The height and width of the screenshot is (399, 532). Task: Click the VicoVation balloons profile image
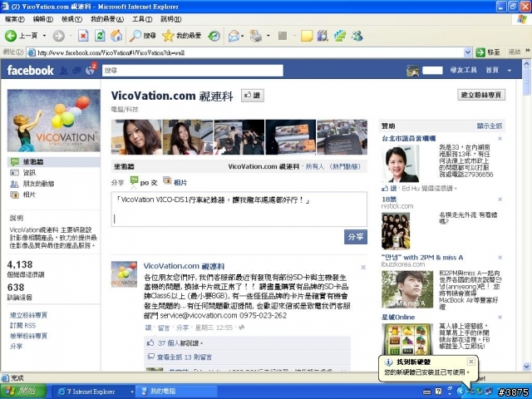click(53, 121)
